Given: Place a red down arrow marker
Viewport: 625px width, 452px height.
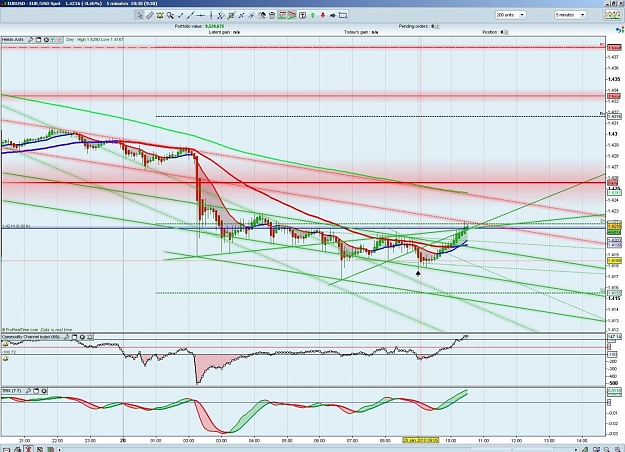Looking at the screenshot, I should [323, 16].
